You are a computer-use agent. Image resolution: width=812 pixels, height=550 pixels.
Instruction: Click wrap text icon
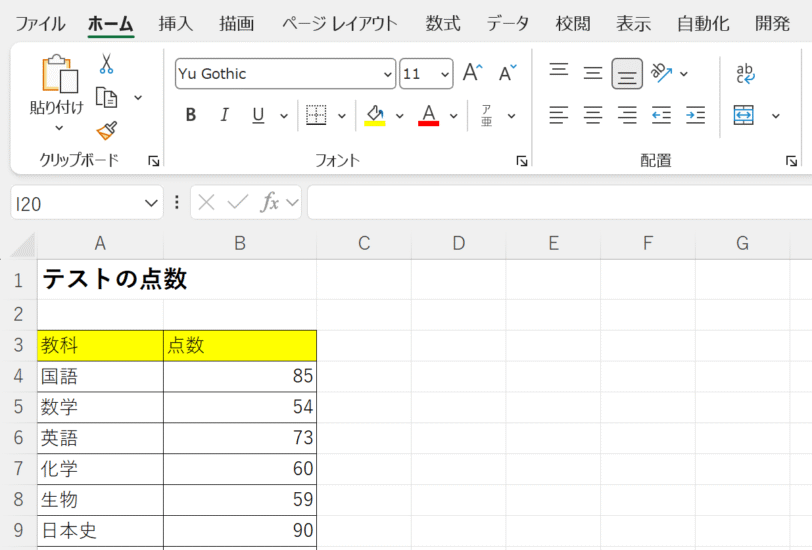pyautogui.click(x=745, y=73)
